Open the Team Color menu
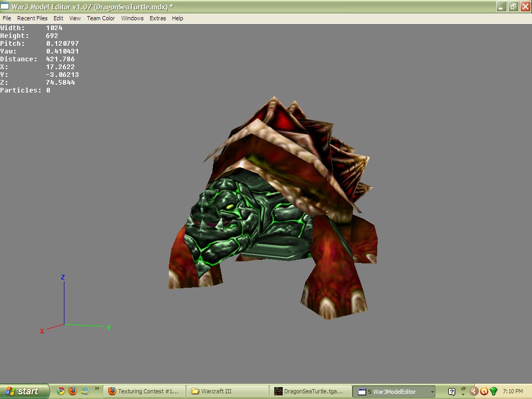 click(x=101, y=18)
